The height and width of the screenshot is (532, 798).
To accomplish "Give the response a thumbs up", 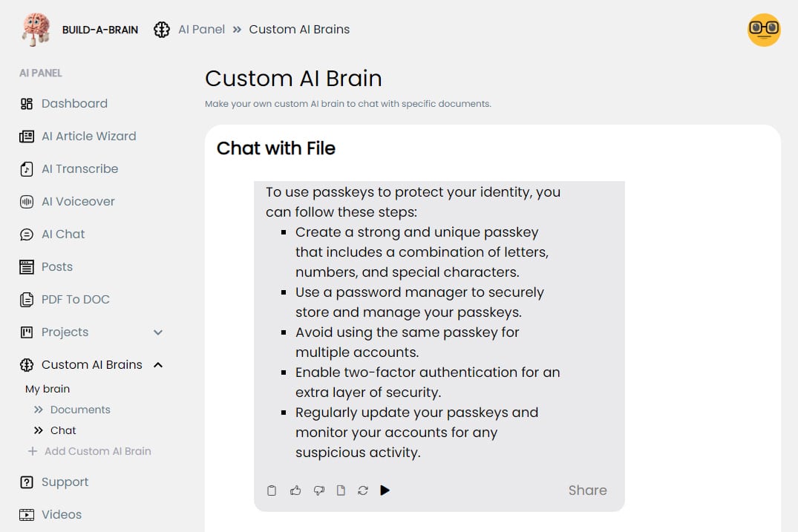I will (295, 490).
